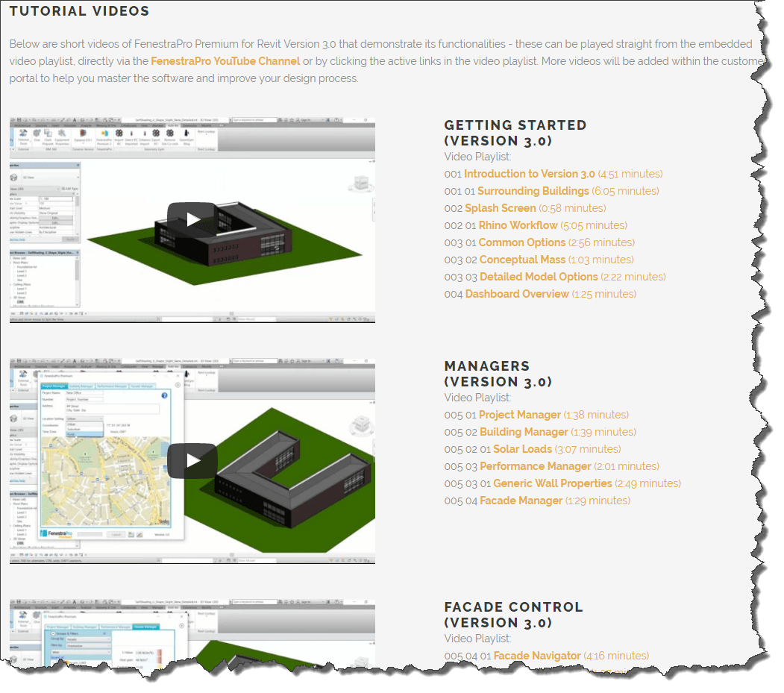Click the Building Manager video link
784x693 pixels.
(524, 432)
